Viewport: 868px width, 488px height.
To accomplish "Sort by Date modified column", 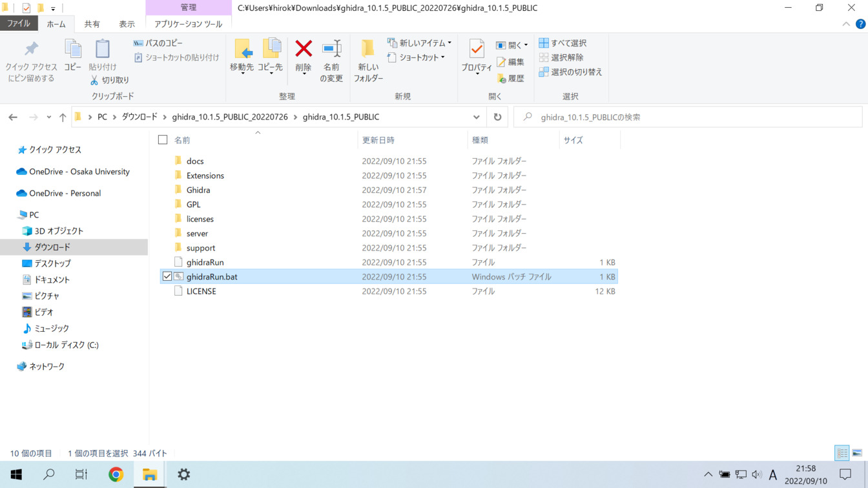I will [x=412, y=139].
